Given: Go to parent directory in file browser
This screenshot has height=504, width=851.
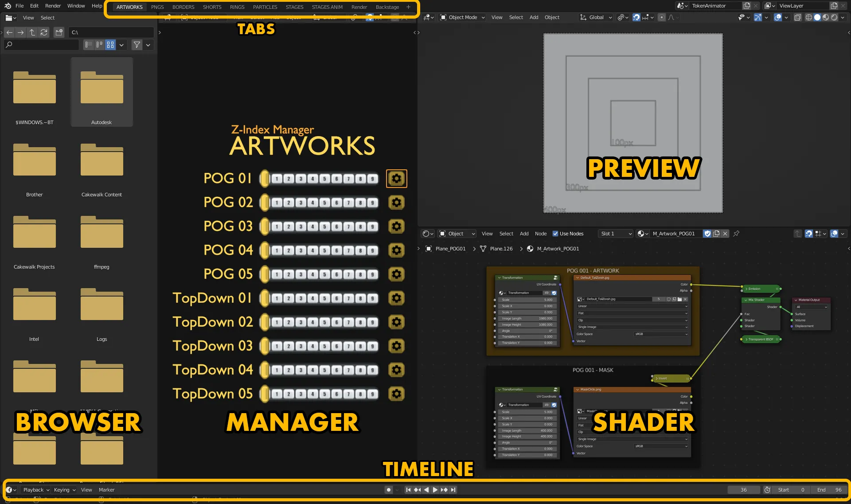Looking at the screenshot, I should (x=32, y=32).
